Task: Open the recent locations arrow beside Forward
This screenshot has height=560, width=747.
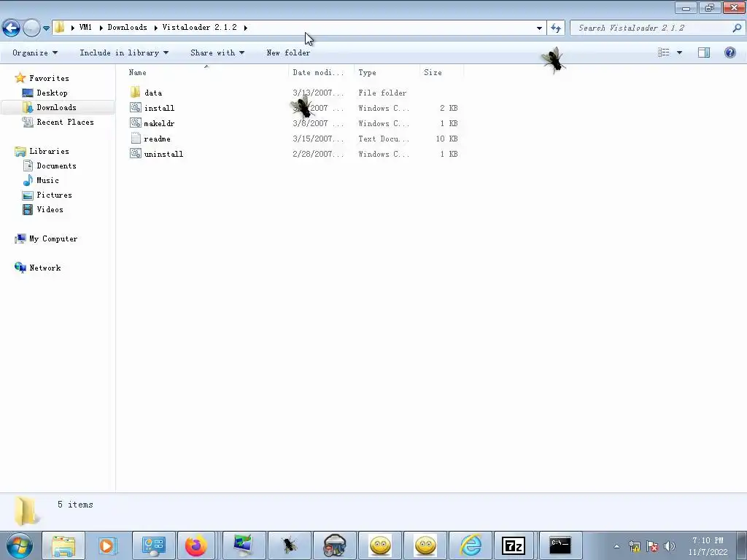Action: click(x=46, y=28)
